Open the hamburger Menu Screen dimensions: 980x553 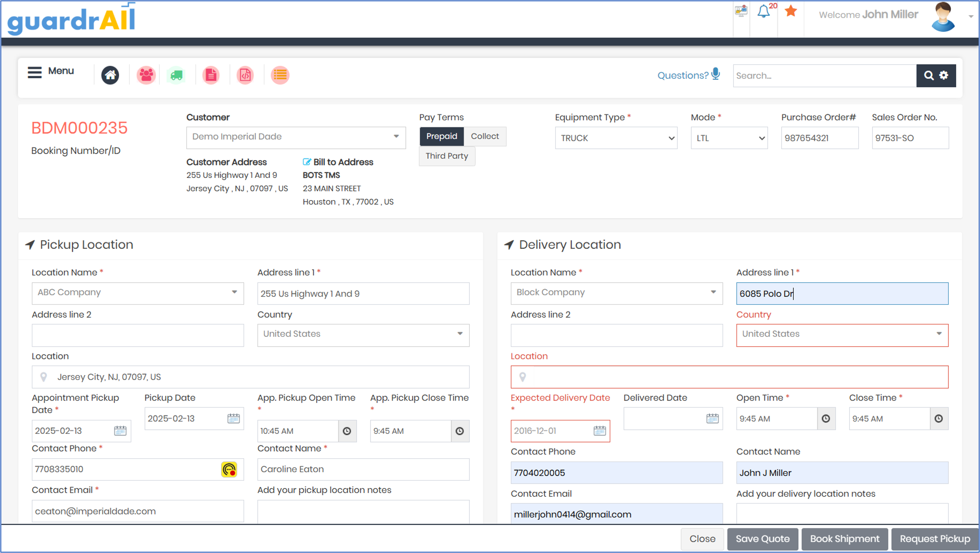pos(51,72)
